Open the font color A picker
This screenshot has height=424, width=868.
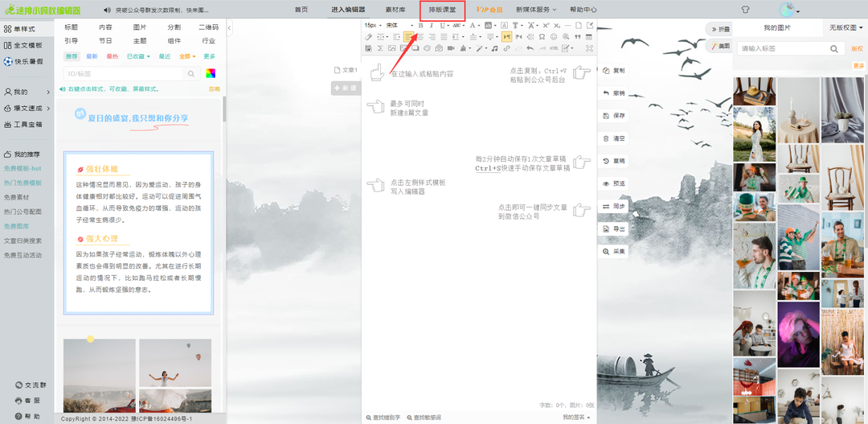(x=473, y=26)
